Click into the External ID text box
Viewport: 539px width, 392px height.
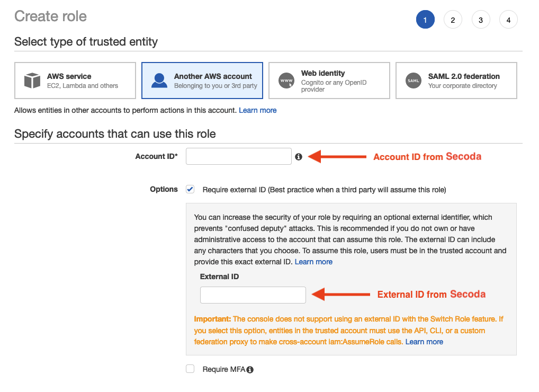[x=253, y=295]
